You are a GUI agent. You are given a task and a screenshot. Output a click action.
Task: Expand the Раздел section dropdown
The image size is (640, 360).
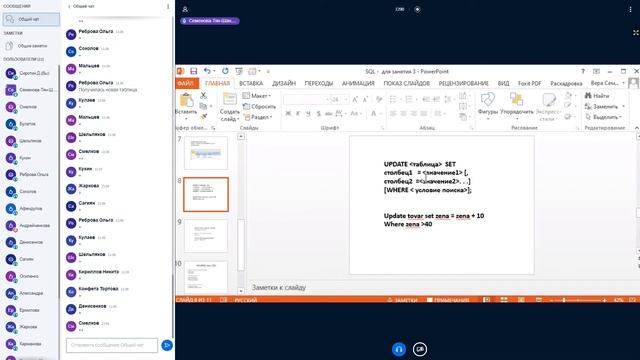click(258, 117)
